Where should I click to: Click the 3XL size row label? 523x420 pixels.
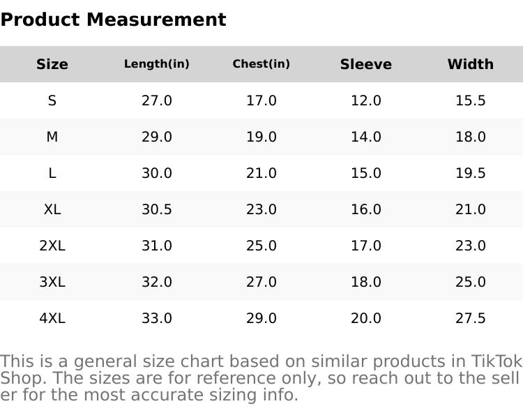(52, 282)
